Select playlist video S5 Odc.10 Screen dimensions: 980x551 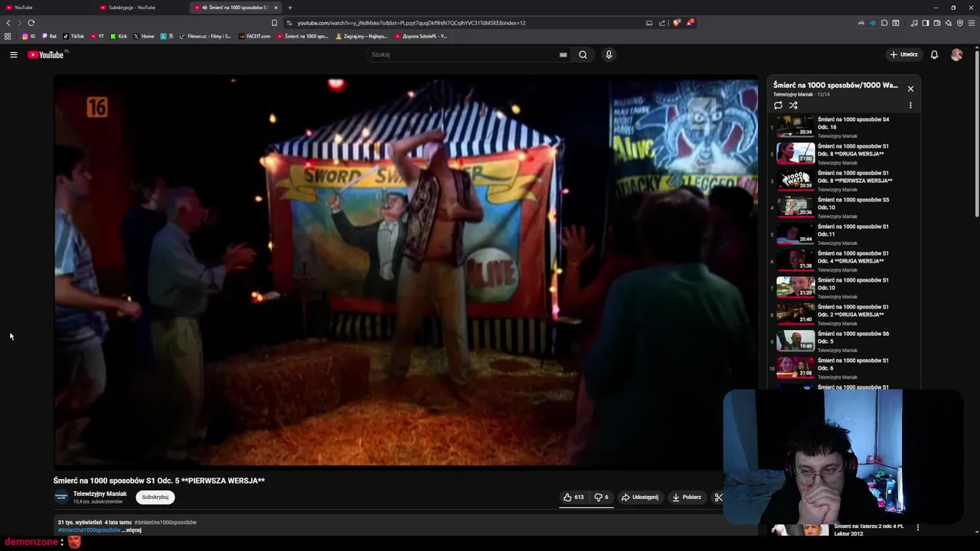[844, 207]
